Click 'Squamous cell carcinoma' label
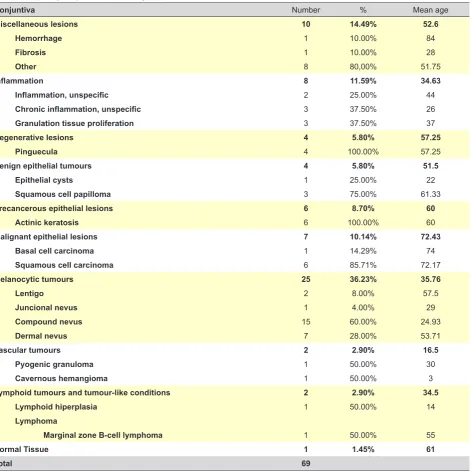 (x=64, y=265)
